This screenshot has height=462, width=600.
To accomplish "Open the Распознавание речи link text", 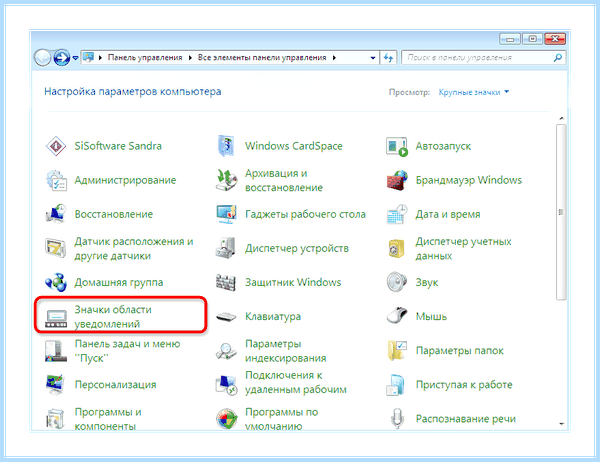I will [x=466, y=419].
